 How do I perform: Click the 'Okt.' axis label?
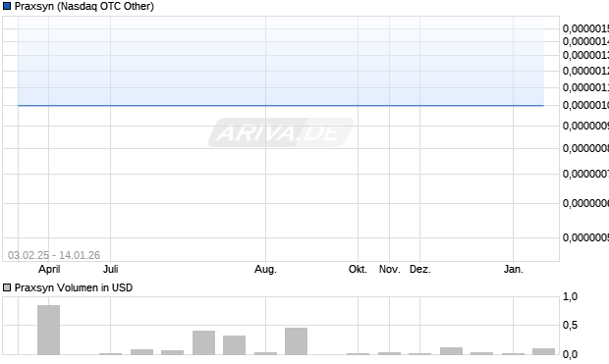tap(358, 269)
